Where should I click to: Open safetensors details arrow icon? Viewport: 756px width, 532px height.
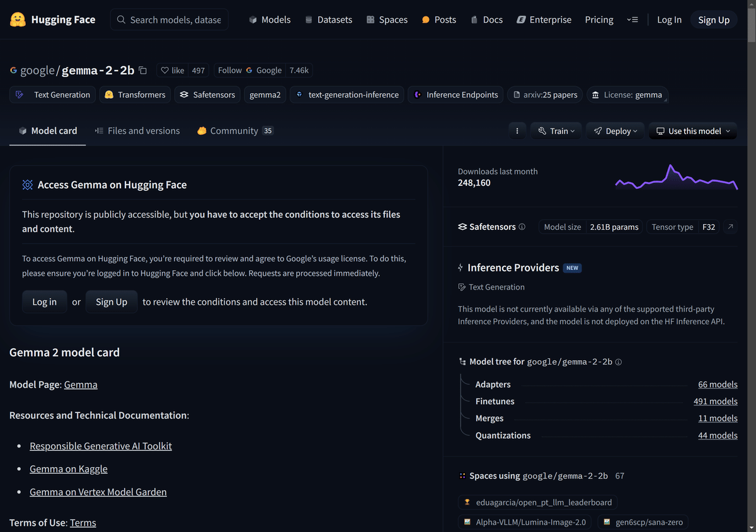tap(730, 227)
